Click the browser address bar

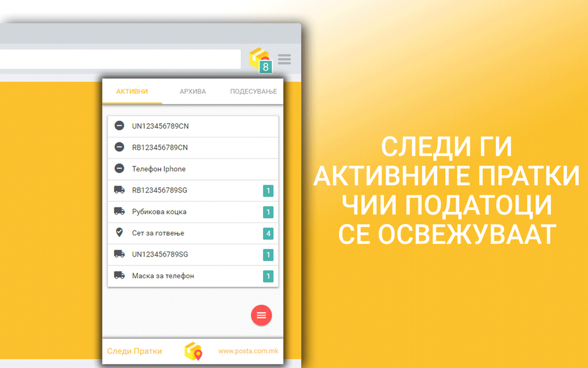pyautogui.click(x=119, y=59)
